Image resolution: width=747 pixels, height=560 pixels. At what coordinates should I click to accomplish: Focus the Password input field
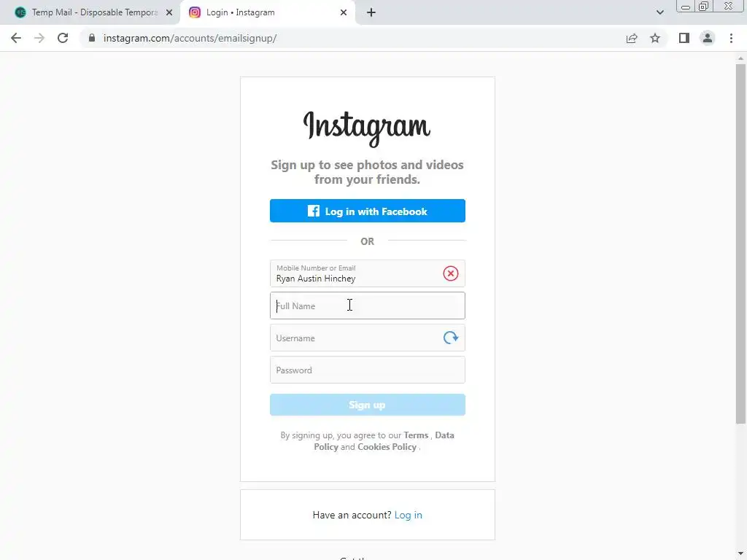click(368, 370)
